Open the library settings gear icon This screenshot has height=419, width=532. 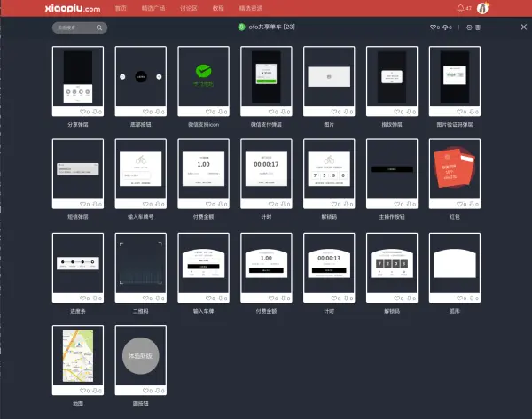(x=469, y=27)
